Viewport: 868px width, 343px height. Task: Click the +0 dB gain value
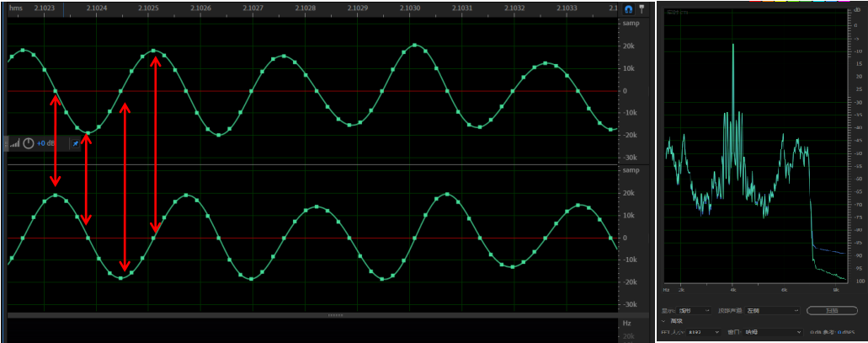(46, 143)
